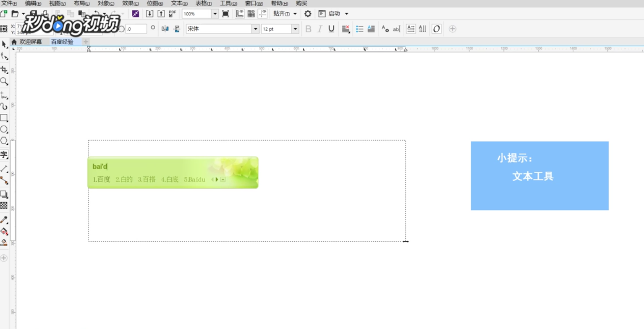Click the Publish to PDF icon
The height and width of the screenshot is (329, 644).
point(173,13)
